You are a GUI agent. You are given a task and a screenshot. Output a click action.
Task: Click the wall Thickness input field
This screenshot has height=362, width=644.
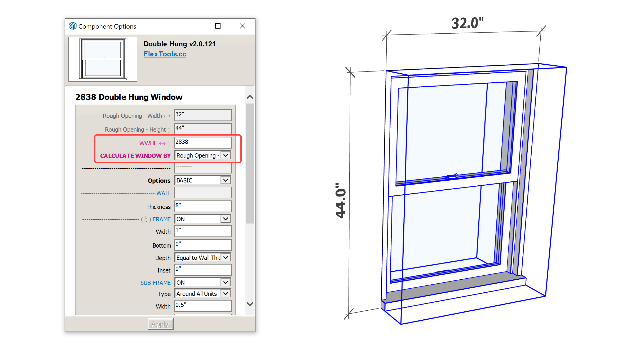(x=203, y=206)
